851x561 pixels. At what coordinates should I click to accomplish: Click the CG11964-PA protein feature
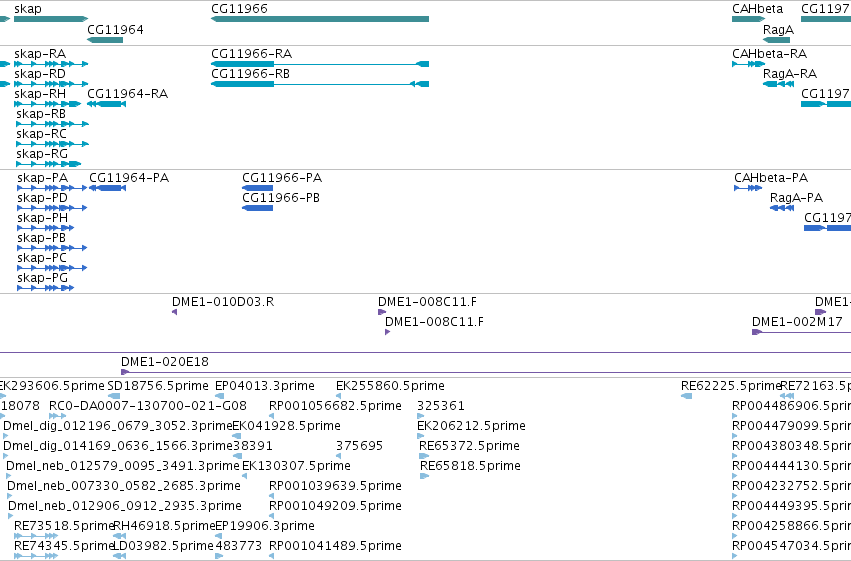coord(107,188)
